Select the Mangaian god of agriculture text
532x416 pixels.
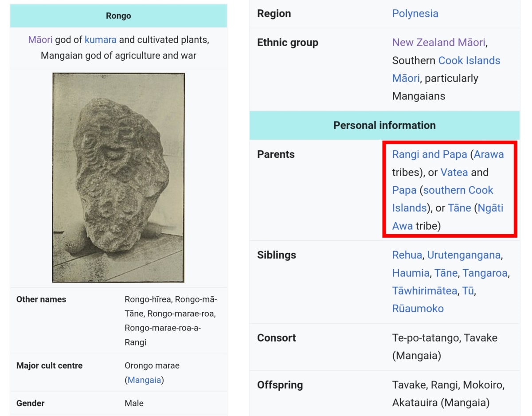[x=118, y=56]
